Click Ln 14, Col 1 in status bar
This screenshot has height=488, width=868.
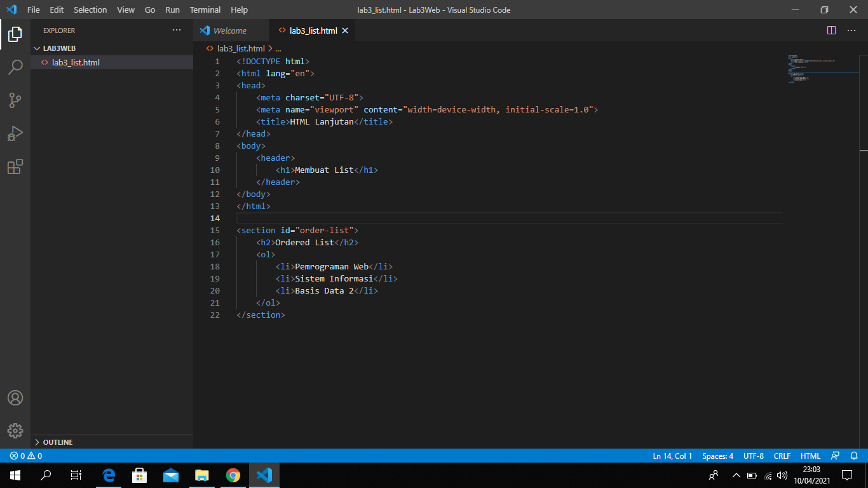tap(672, 456)
